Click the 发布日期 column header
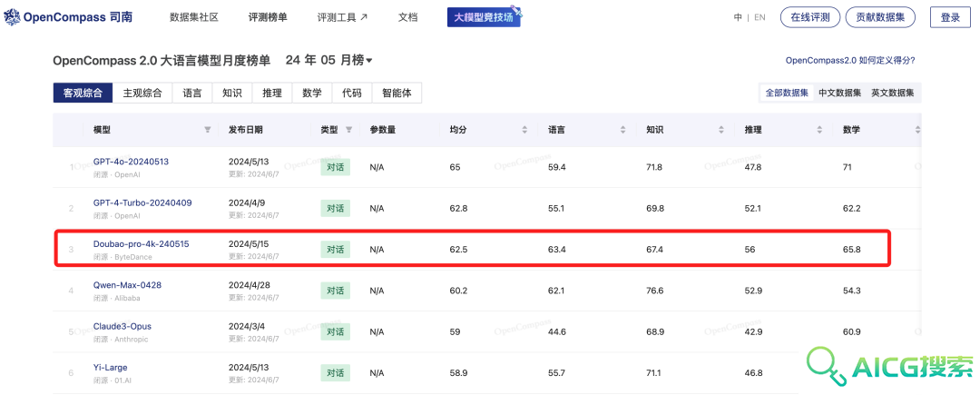The image size is (980, 395). 246,130
